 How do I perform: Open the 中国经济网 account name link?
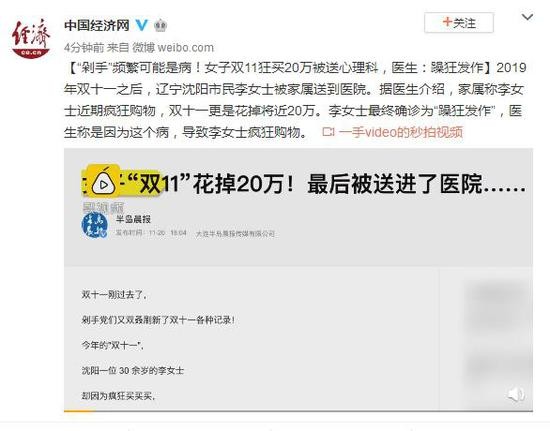tap(97, 25)
